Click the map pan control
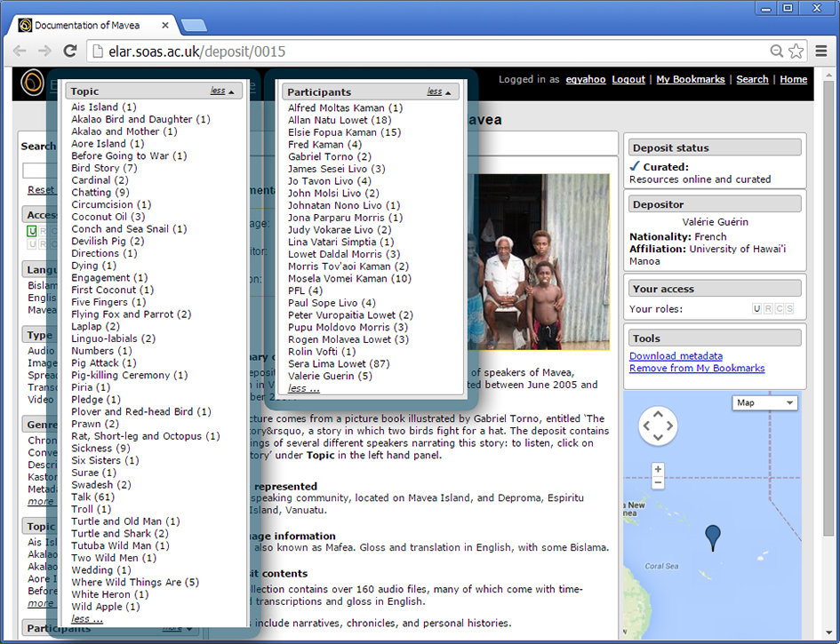The image size is (840, 644). point(658,426)
